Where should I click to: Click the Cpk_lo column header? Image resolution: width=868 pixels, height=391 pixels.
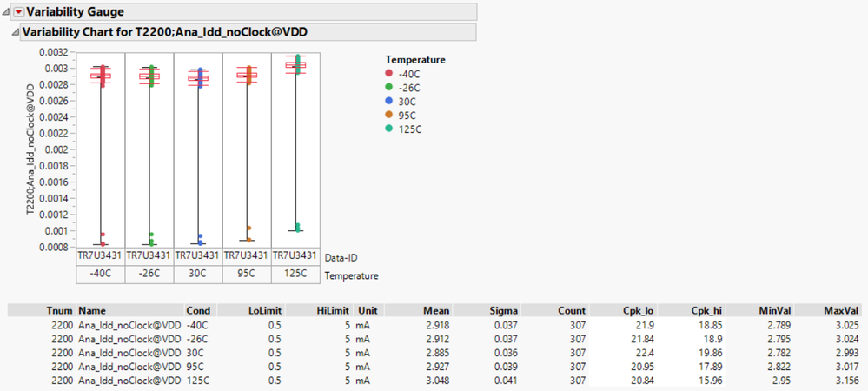coord(640,311)
